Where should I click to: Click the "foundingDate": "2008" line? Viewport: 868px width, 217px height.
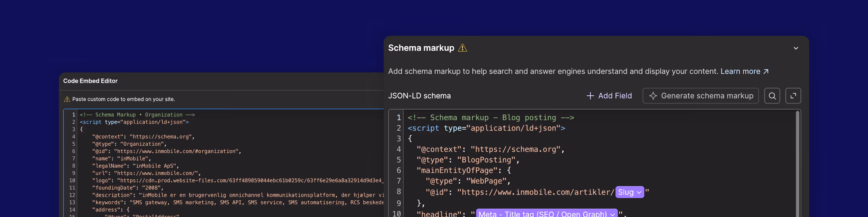point(128,188)
